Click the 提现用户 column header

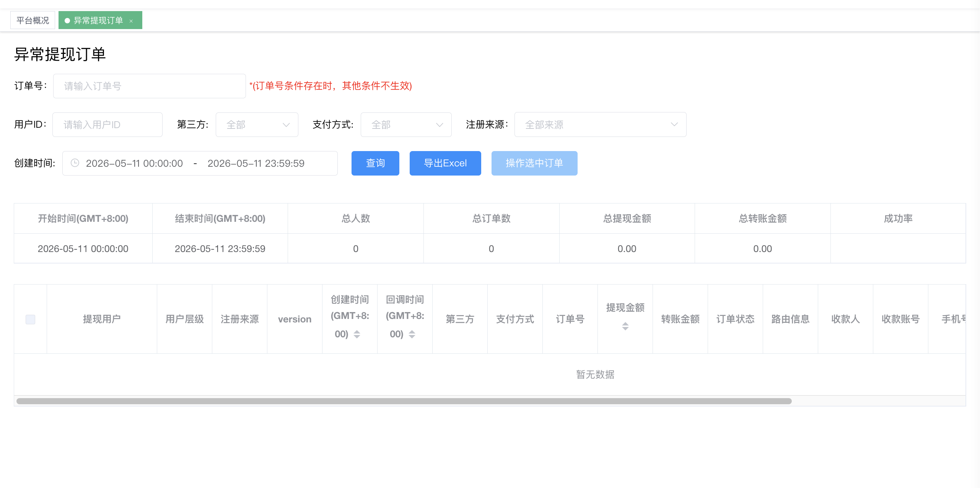[102, 319]
